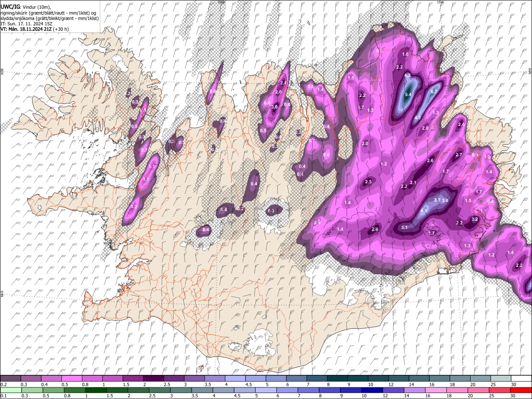Viewport: 532px width, 399px height.
Task: Select the white 30 swatch in snow legend
Action: (521, 378)
